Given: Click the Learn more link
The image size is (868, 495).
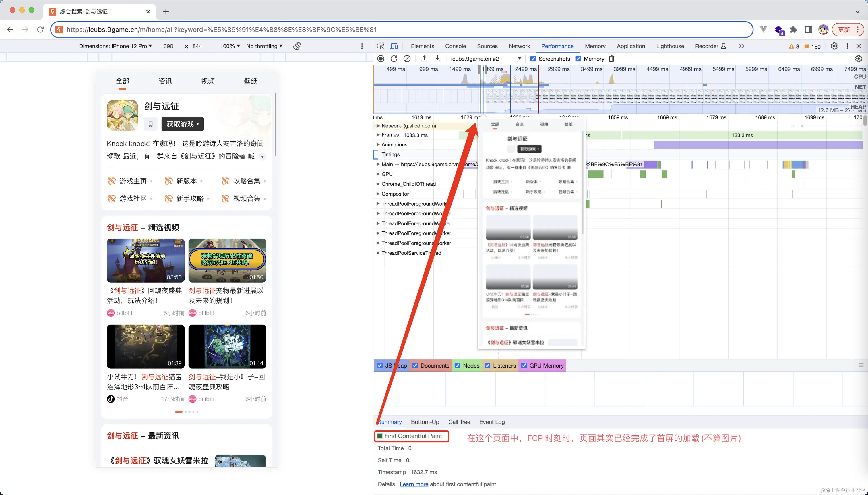Looking at the screenshot, I should click(414, 484).
